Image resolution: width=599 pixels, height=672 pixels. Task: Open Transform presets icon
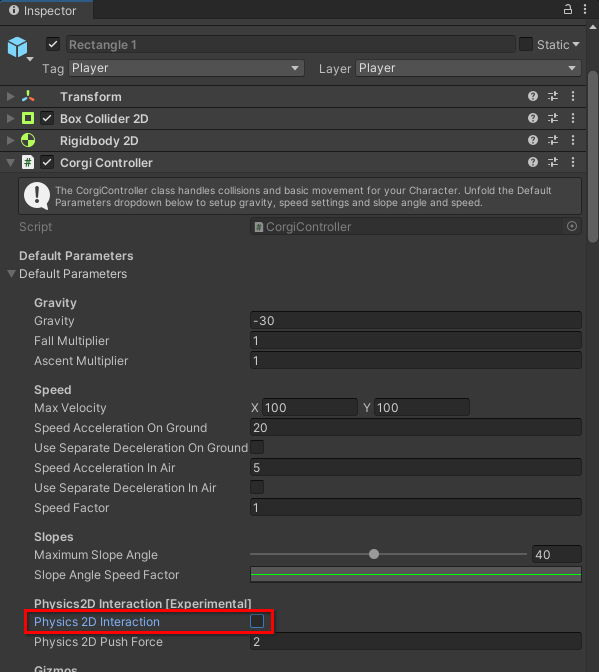click(x=553, y=96)
